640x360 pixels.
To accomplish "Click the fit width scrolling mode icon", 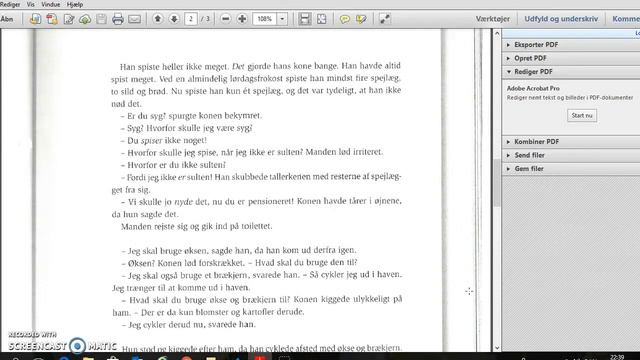I will click(x=304, y=19).
